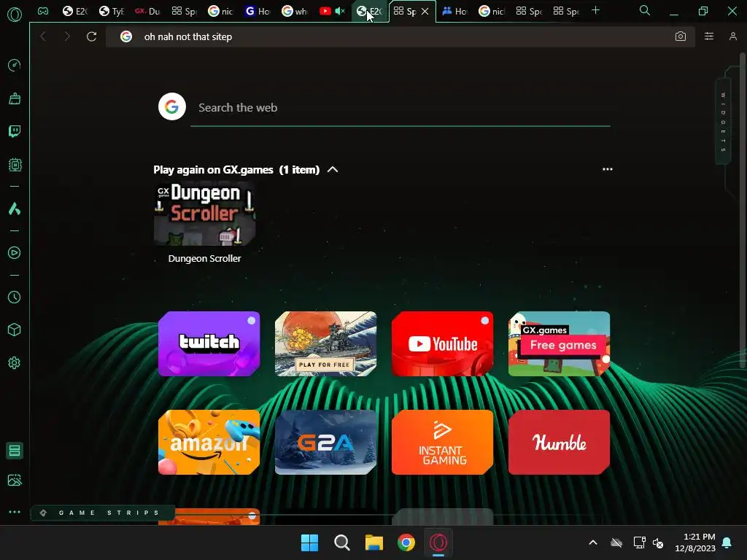The height and width of the screenshot is (560, 747).
Task: Open the profile account icon
Action: point(732,36)
